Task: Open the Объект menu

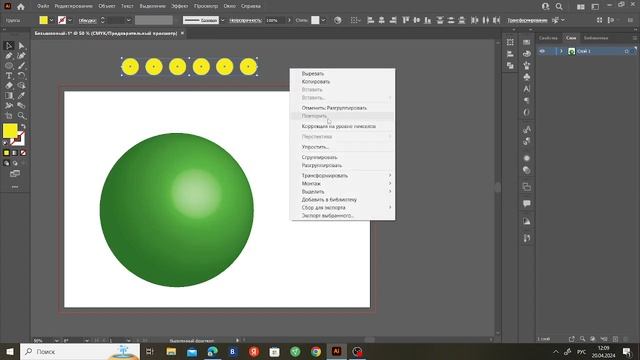Action: pos(107,7)
